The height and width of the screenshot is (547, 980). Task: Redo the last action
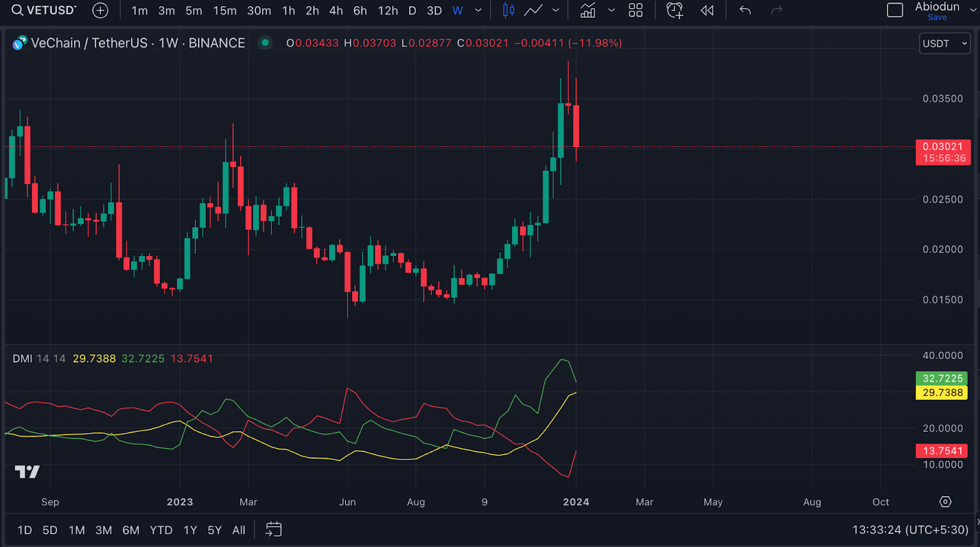(x=777, y=10)
